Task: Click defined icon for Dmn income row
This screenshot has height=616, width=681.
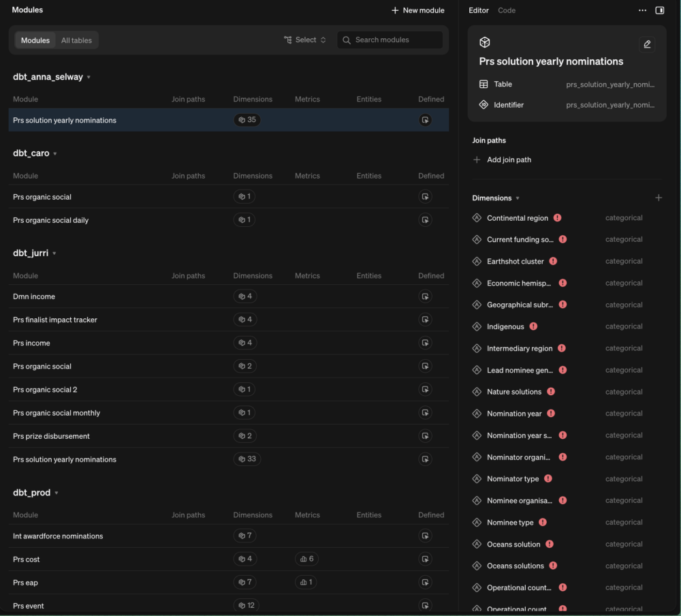Action: [425, 296]
